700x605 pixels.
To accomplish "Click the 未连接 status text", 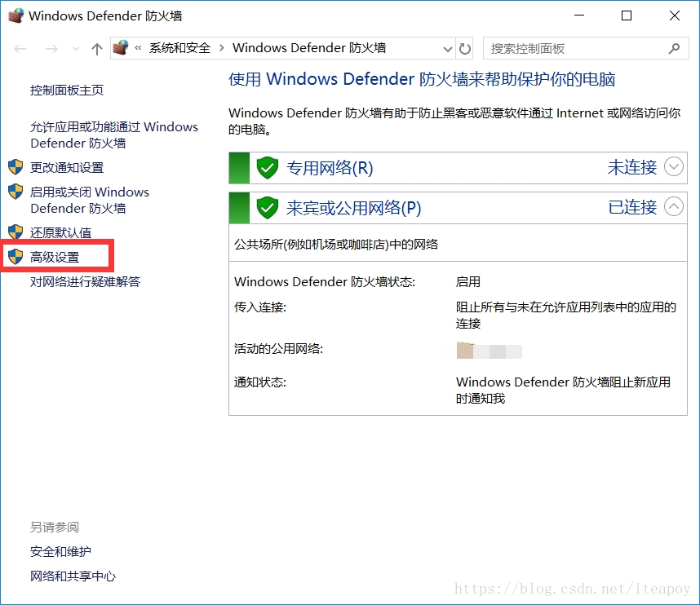I will point(632,167).
